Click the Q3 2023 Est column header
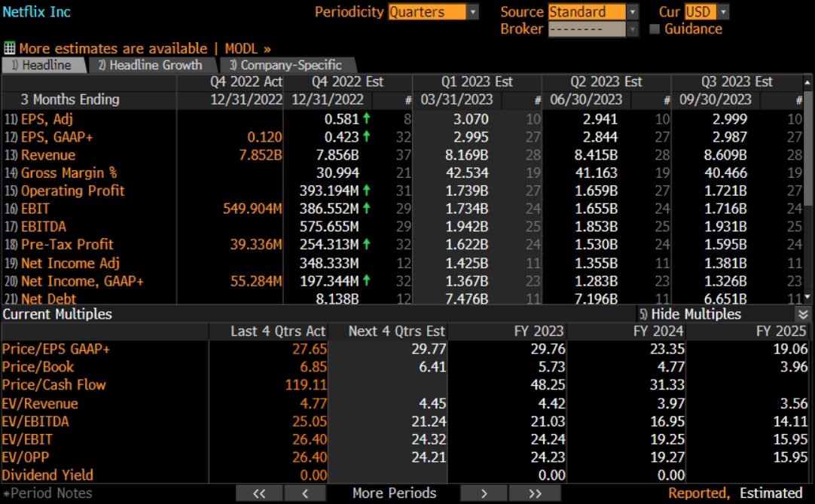Image resolution: width=815 pixels, height=504 pixels. [737, 81]
